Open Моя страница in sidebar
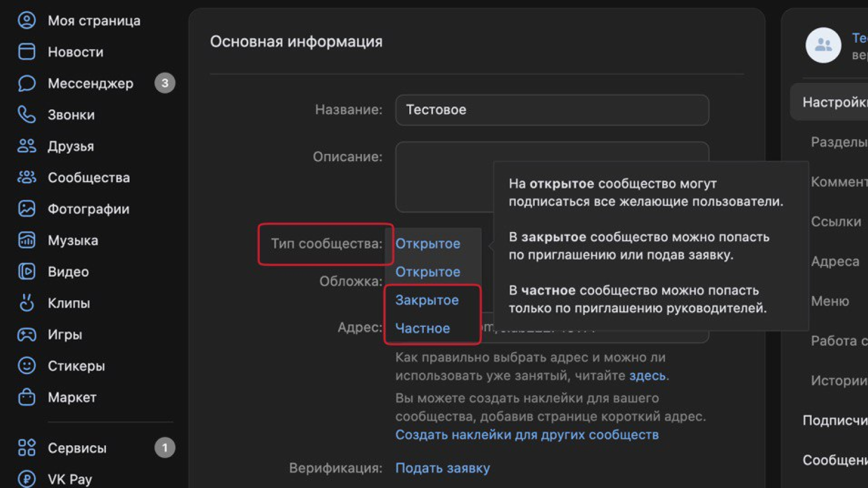 94,21
